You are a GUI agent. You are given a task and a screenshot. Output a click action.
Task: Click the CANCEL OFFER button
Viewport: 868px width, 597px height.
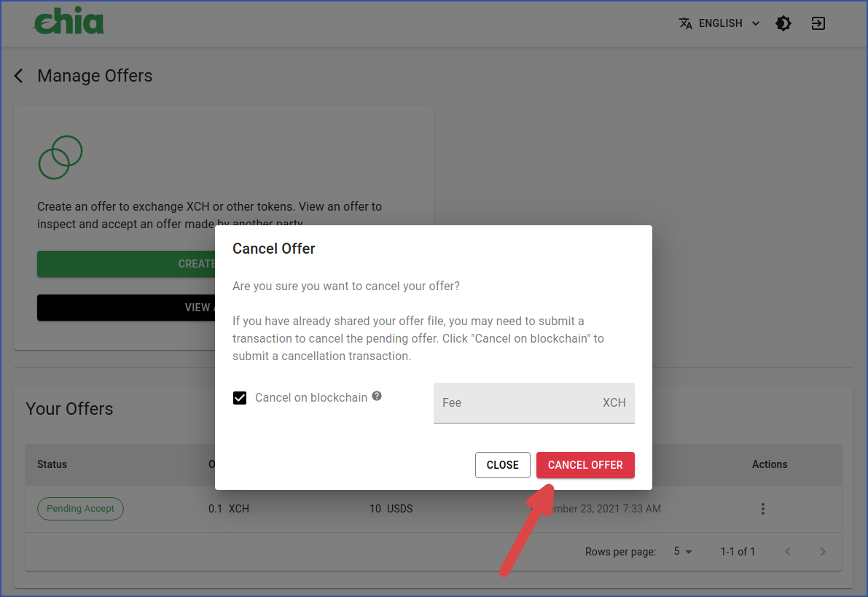tap(585, 465)
